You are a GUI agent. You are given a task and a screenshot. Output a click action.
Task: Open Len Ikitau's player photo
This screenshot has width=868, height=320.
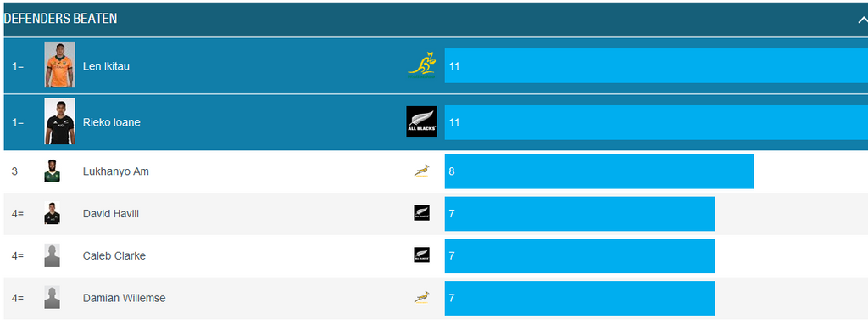[60, 65]
